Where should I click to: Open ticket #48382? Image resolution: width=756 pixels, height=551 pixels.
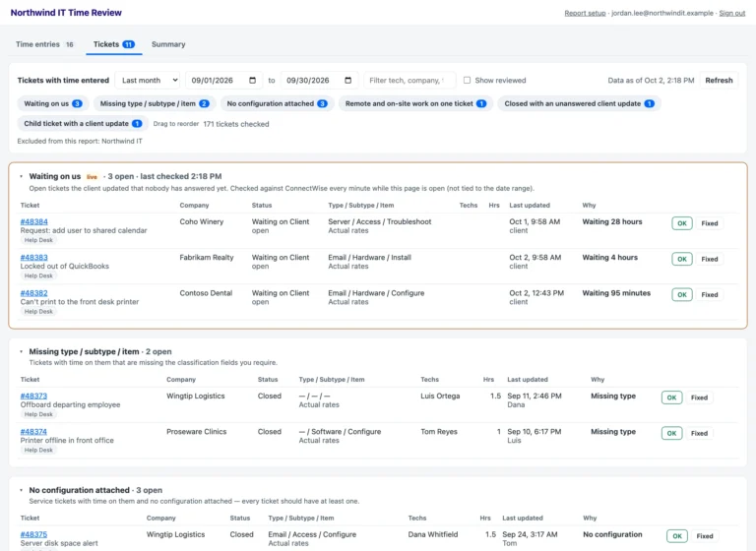pos(33,293)
